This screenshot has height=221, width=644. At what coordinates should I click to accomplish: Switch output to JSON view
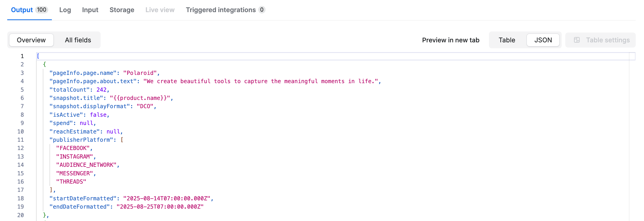(543, 40)
